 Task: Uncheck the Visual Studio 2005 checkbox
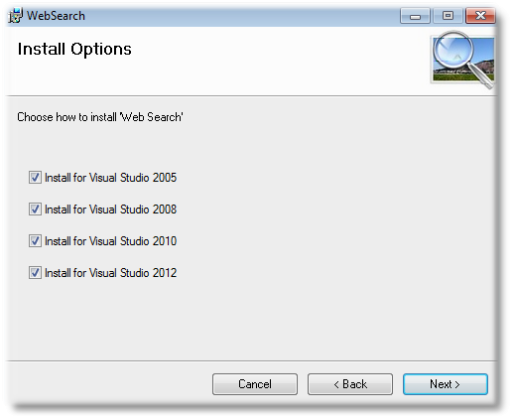tap(35, 178)
